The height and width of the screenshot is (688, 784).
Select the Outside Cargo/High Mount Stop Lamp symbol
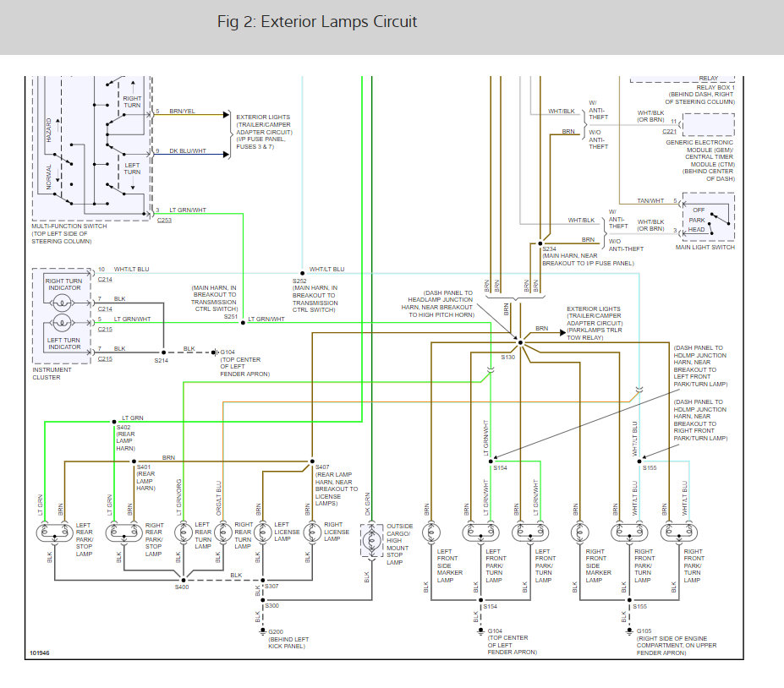tap(371, 540)
